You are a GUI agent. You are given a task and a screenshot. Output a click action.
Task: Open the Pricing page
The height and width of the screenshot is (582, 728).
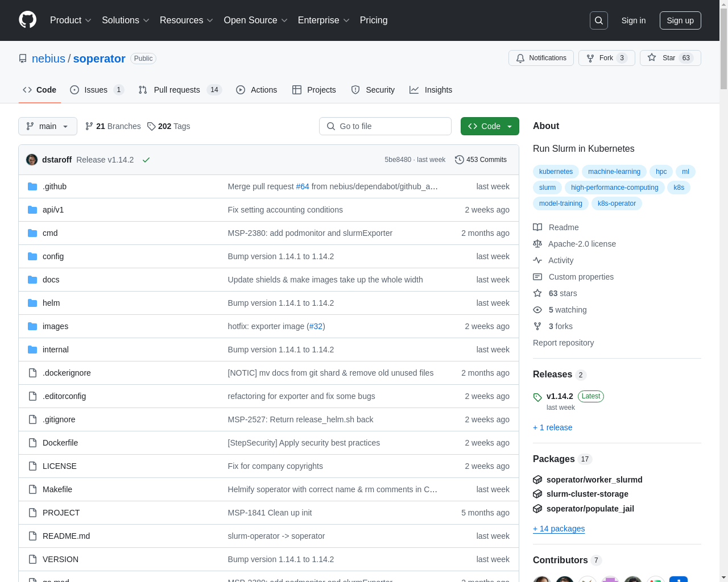[x=374, y=20]
